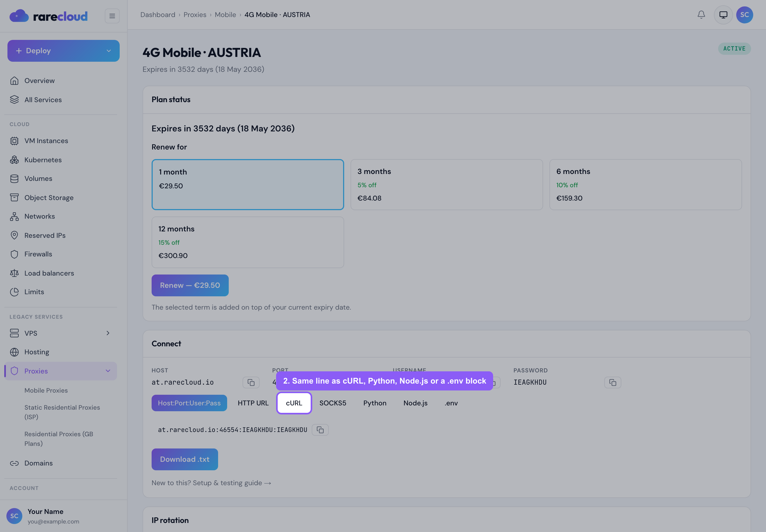This screenshot has width=766, height=532.
Task: Select the 6 months renewal option
Action: click(645, 184)
